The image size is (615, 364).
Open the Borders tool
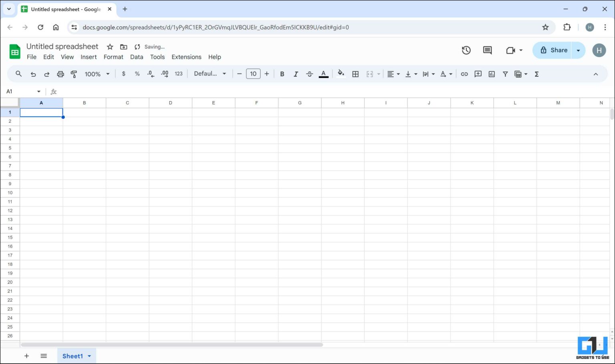point(355,74)
